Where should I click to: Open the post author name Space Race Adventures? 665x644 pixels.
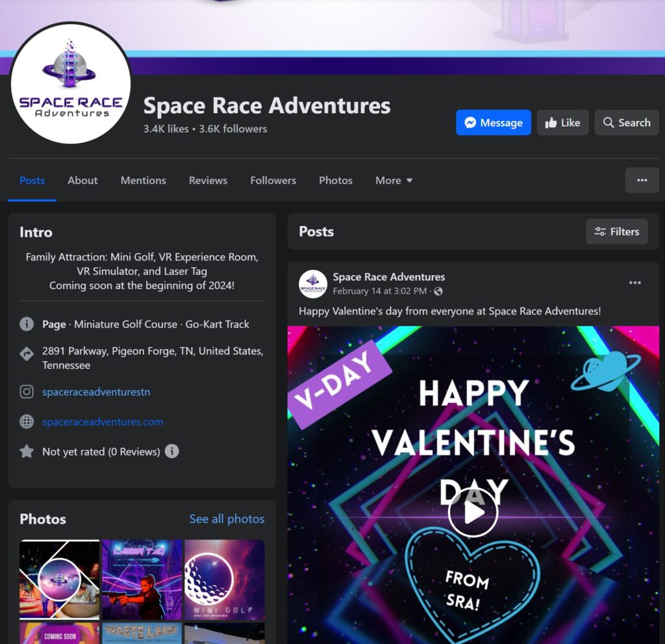click(389, 277)
